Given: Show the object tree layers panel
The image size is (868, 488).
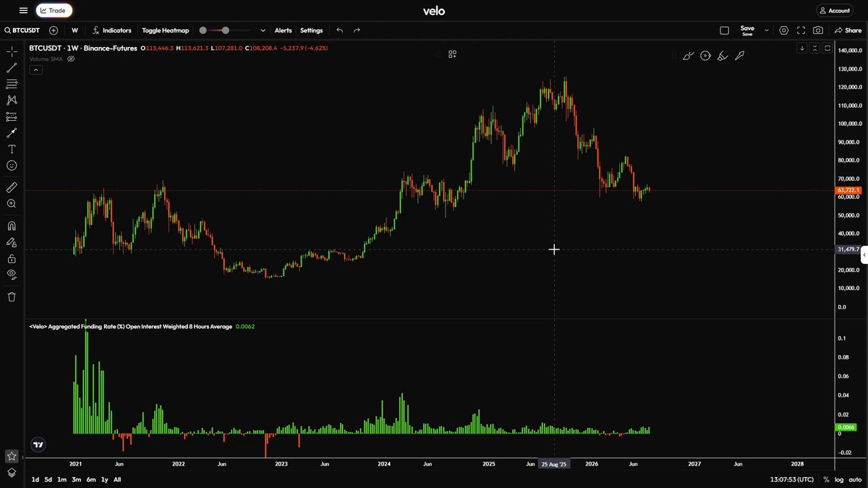Looking at the screenshot, I should (12, 473).
